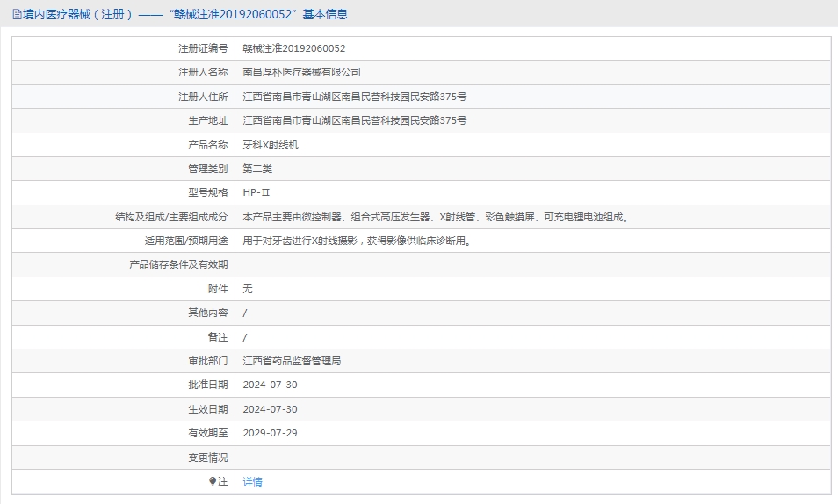Image resolution: width=838 pixels, height=504 pixels.
Task: Select the date in 生效日期 row
Action: click(x=270, y=409)
